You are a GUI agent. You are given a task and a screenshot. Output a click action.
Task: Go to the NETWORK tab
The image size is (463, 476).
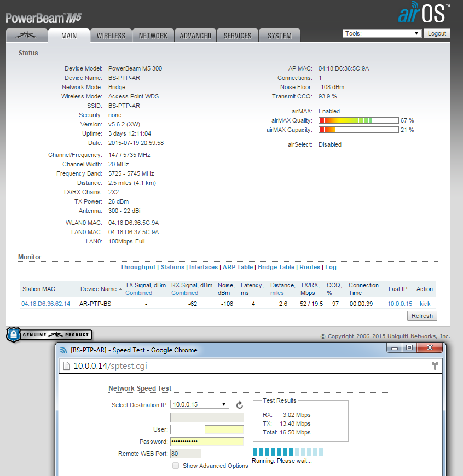(x=153, y=36)
